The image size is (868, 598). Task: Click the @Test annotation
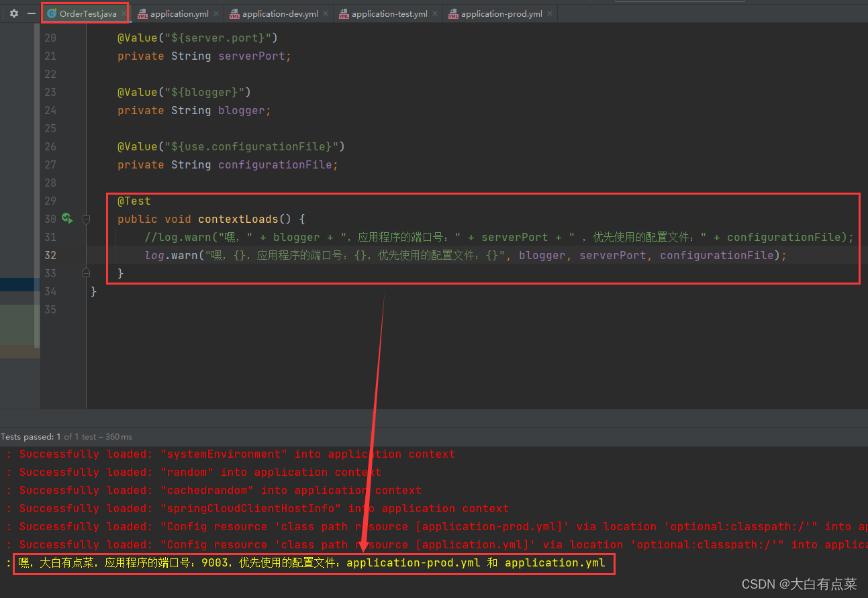click(x=134, y=201)
